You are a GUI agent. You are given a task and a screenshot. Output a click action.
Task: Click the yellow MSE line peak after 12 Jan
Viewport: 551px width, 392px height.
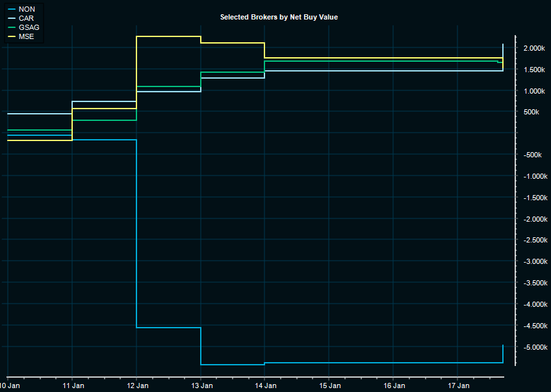coord(168,36)
